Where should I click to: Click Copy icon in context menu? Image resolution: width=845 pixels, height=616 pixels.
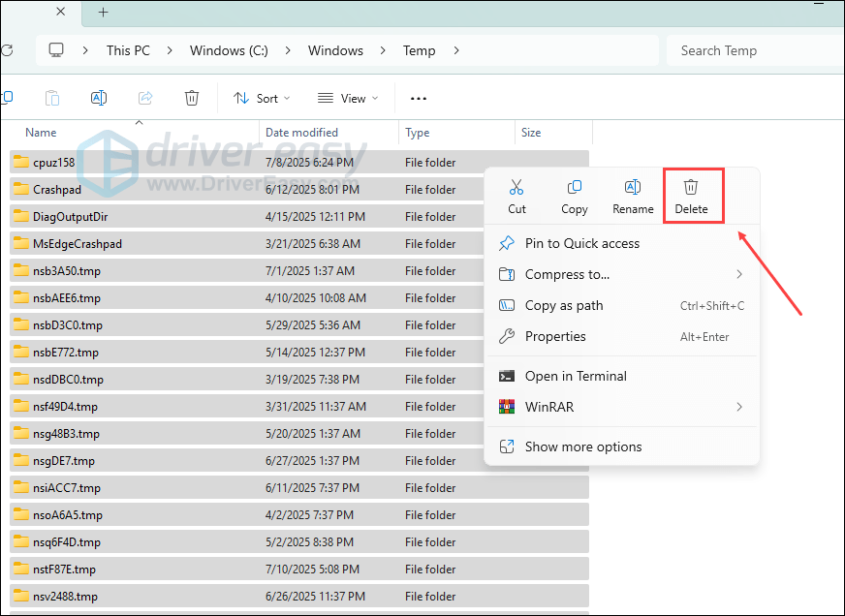575,188
